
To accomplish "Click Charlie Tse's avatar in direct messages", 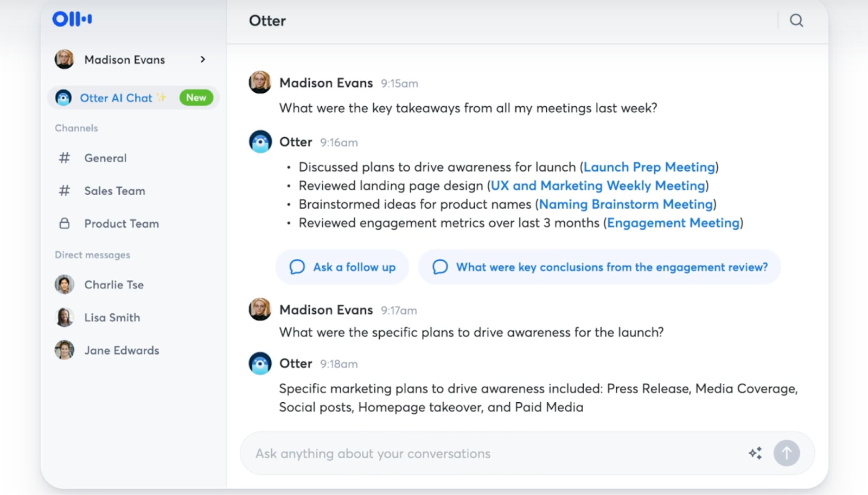I will (65, 285).
